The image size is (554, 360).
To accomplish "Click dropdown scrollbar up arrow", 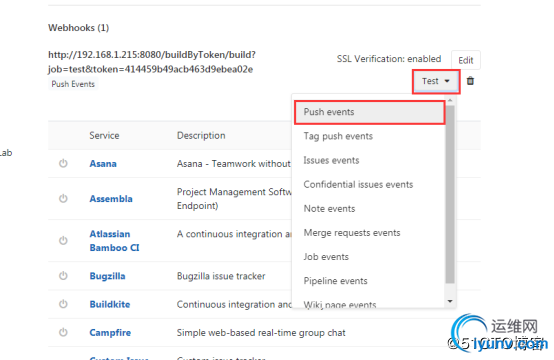I will (x=450, y=101).
